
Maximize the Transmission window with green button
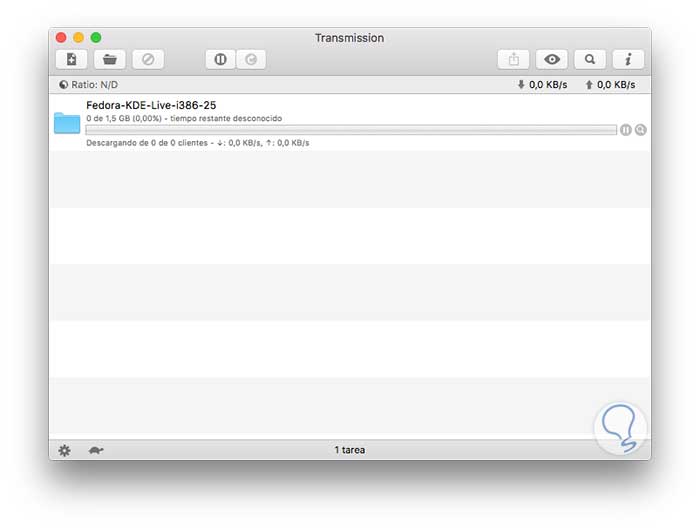[x=96, y=38]
